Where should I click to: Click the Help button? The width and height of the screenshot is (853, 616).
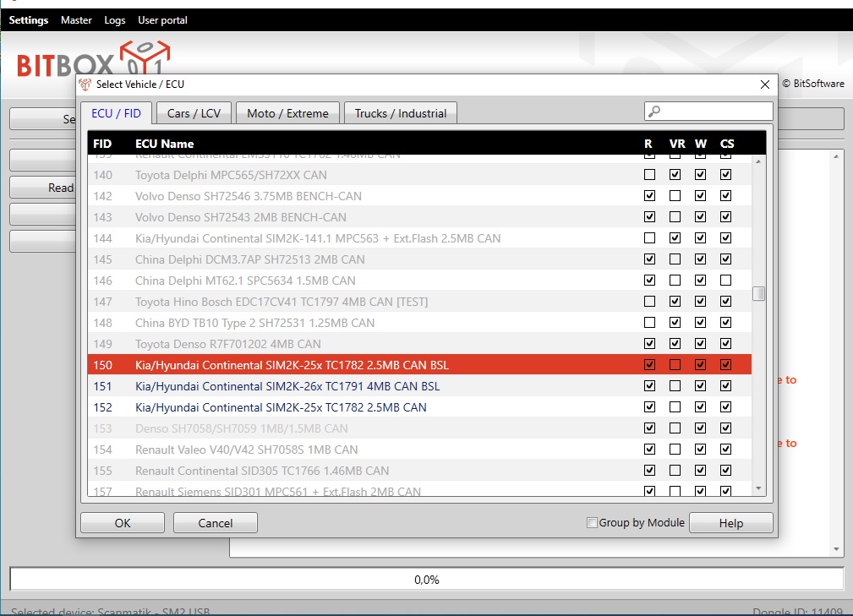pyautogui.click(x=730, y=523)
